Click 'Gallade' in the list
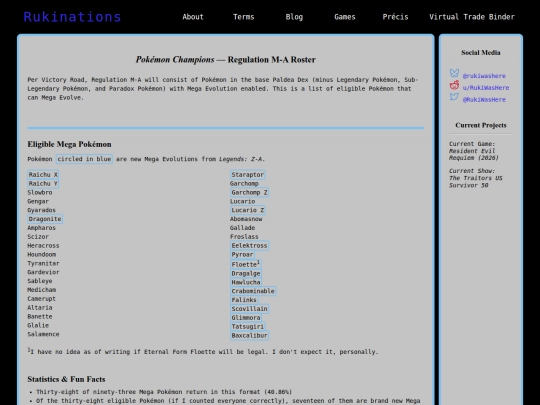The image size is (540, 405). 242,228
